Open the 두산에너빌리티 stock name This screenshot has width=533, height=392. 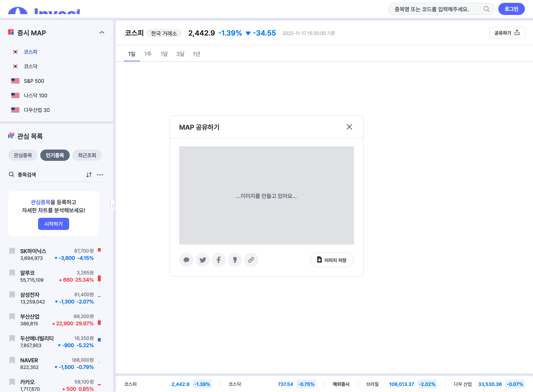tap(37, 338)
